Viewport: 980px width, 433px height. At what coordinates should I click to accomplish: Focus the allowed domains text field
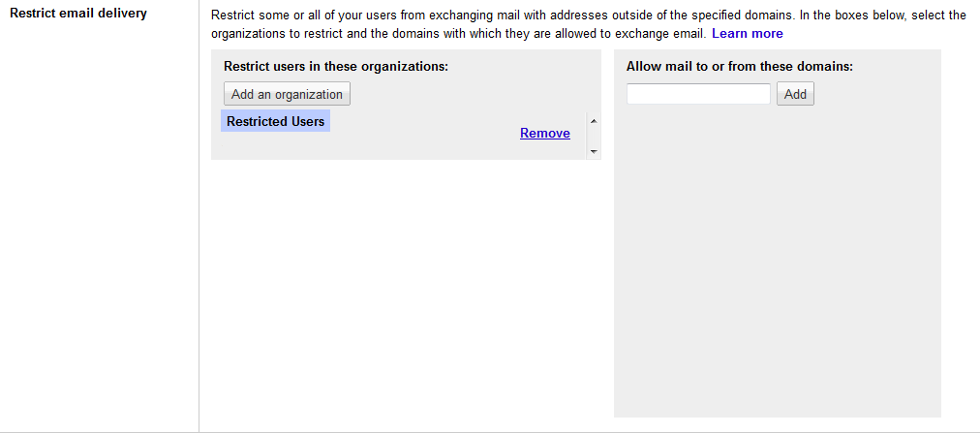point(698,94)
